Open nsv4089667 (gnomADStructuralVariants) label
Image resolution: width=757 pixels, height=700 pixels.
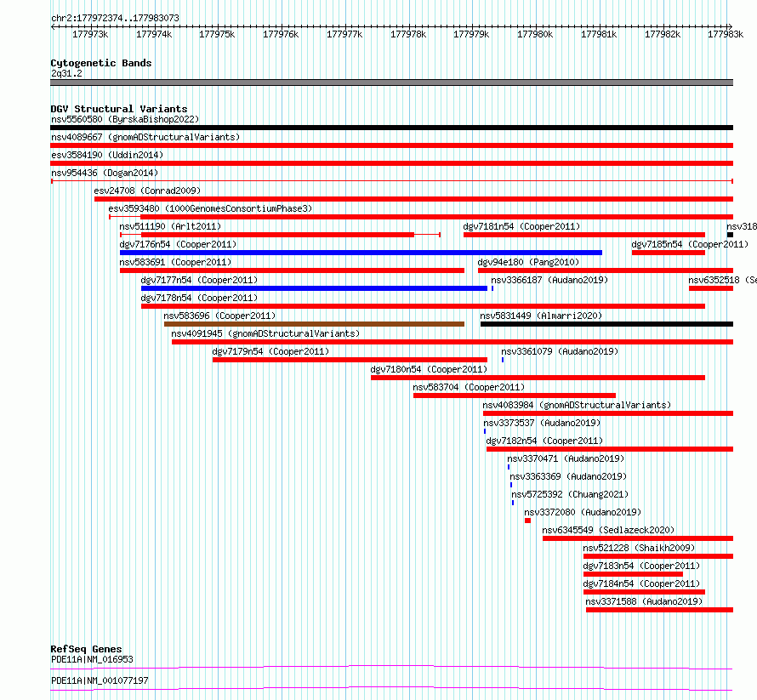pos(145,137)
